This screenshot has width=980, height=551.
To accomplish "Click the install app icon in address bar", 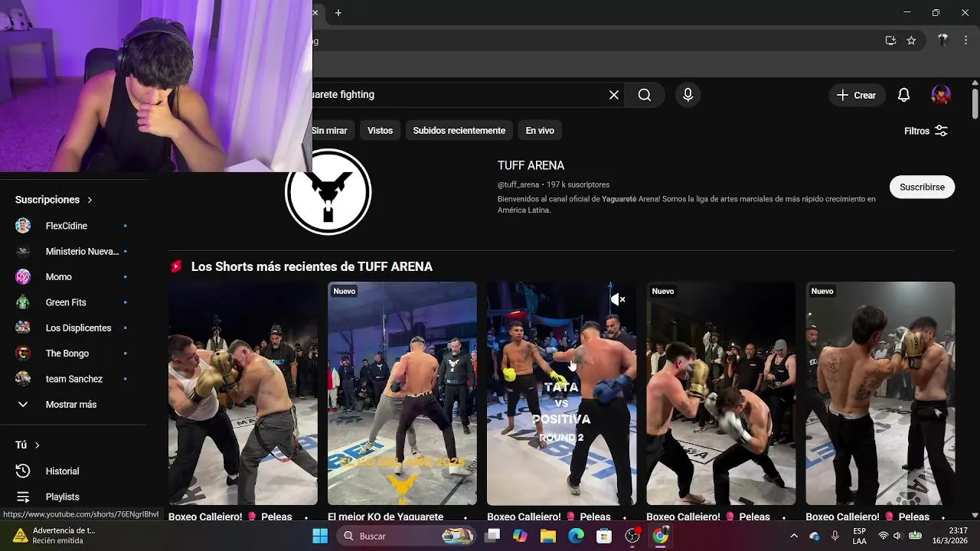I will coord(890,41).
